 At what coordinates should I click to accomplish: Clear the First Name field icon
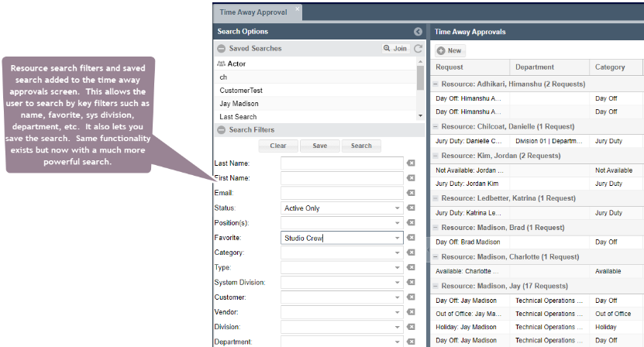(x=411, y=178)
